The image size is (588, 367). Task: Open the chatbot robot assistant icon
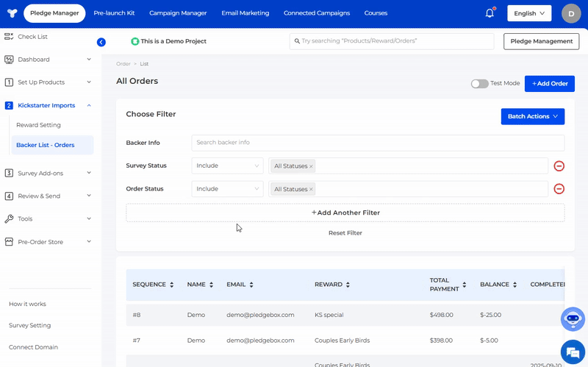coord(572,319)
